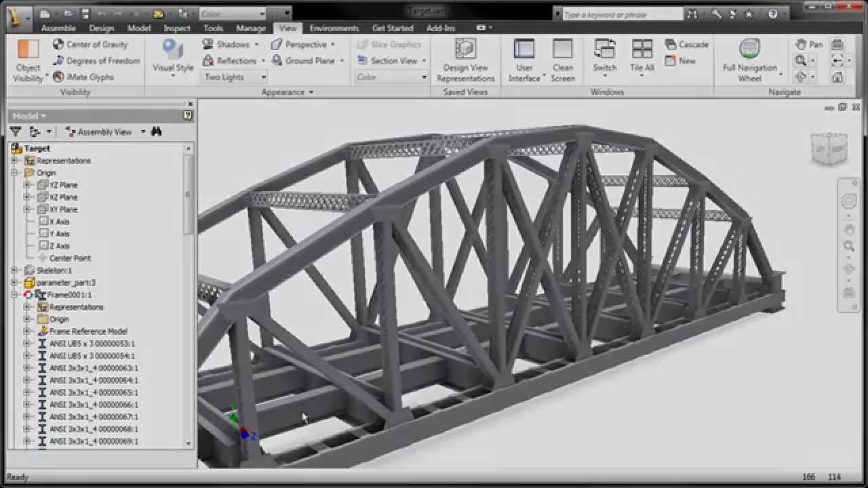Click the model browser vertical scrollbar

coord(189,194)
